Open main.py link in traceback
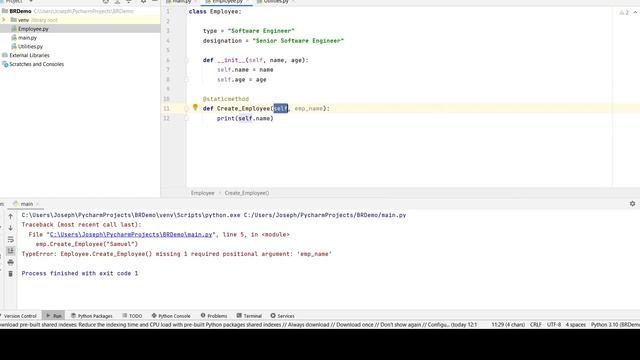Viewport: 640px width, 360px height. point(131,235)
